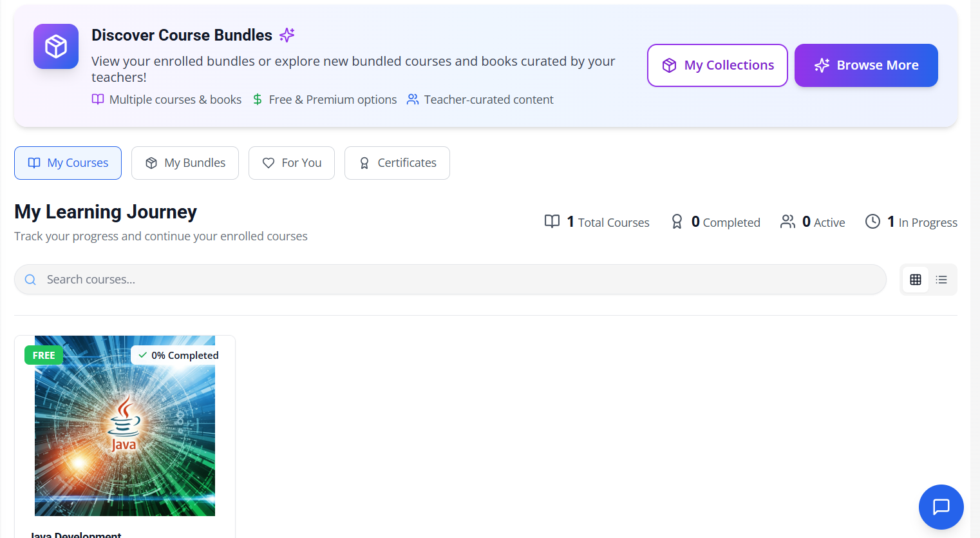Open the chat bubble in the corner

(941, 507)
